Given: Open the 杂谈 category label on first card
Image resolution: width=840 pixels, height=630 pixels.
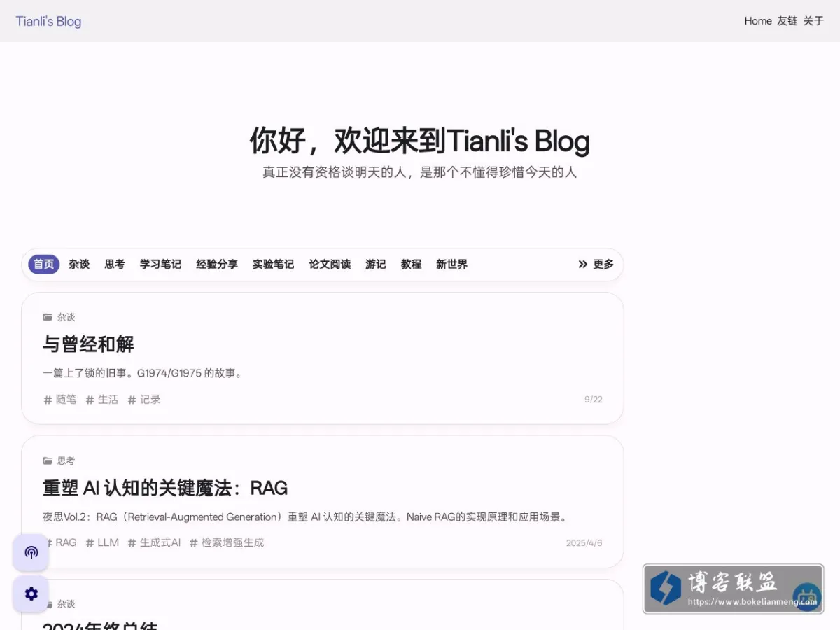Looking at the screenshot, I should (66, 317).
